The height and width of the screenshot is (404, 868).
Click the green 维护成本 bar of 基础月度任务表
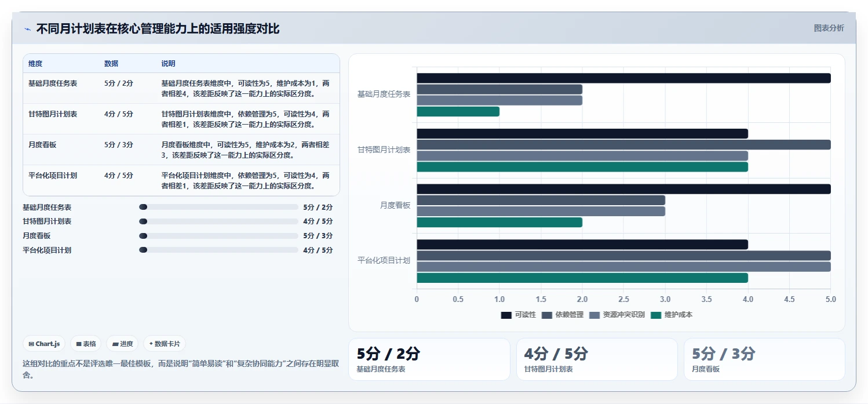tap(458, 111)
